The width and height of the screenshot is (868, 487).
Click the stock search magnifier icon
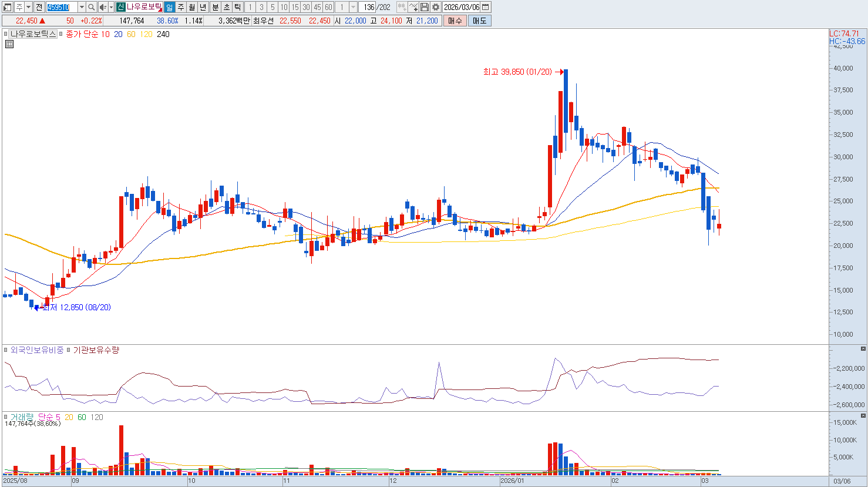tap(92, 7)
